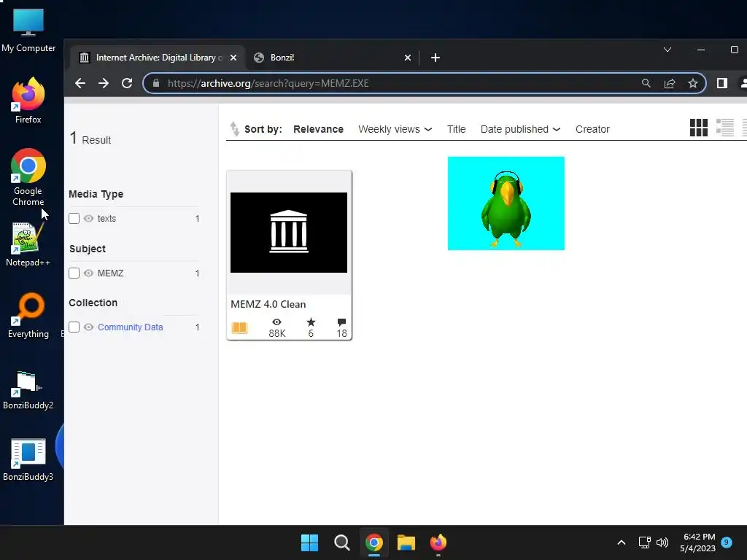Bookmark this page with the star icon
Image resolution: width=747 pixels, height=560 pixels.
(x=693, y=83)
